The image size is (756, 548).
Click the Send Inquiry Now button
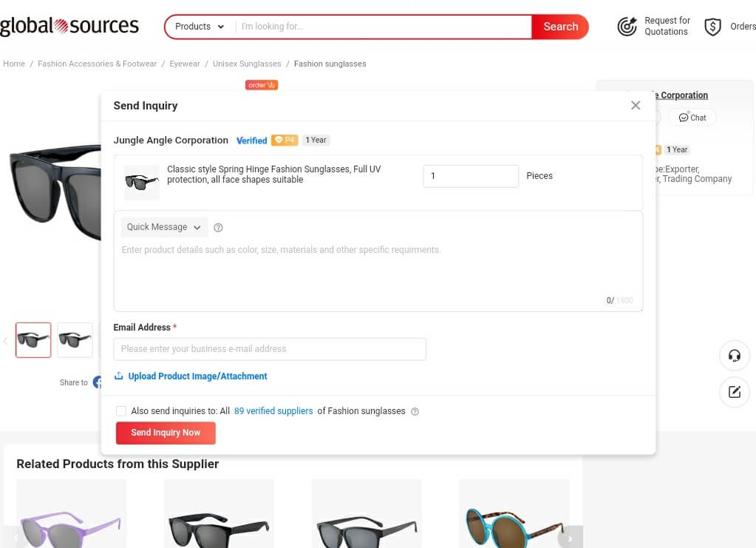click(166, 433)
